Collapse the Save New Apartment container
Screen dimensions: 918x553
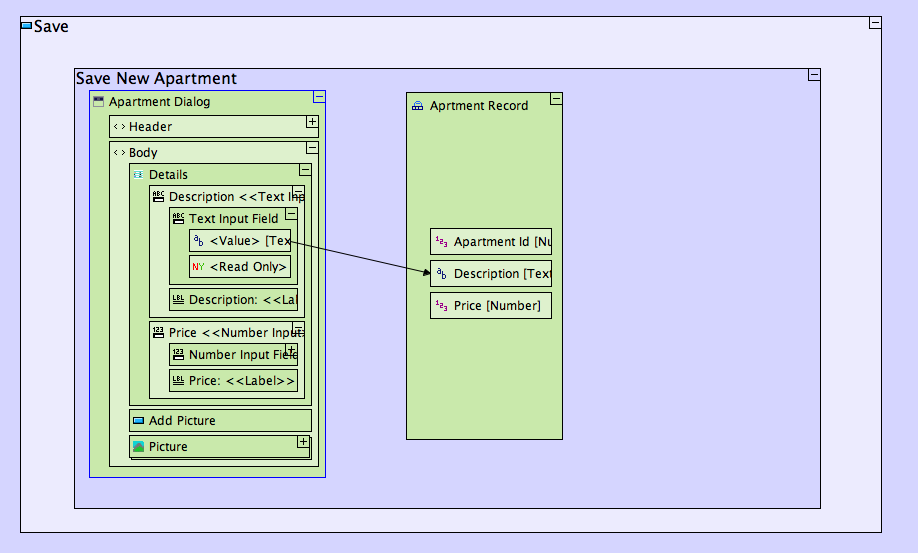pyautogui.click(x=814, y=75)
